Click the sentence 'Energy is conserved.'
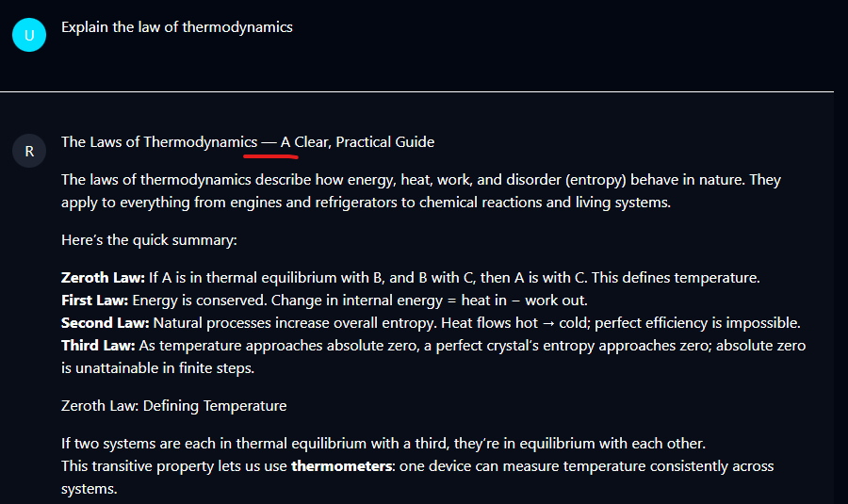The width and height of the screenshot is (848, 504). pos(200,301)
